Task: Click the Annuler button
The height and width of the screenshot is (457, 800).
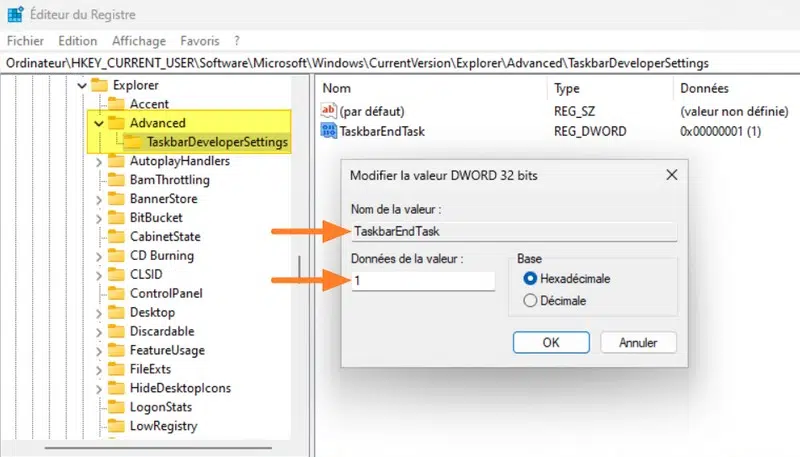Action: (x=638, y=342)
